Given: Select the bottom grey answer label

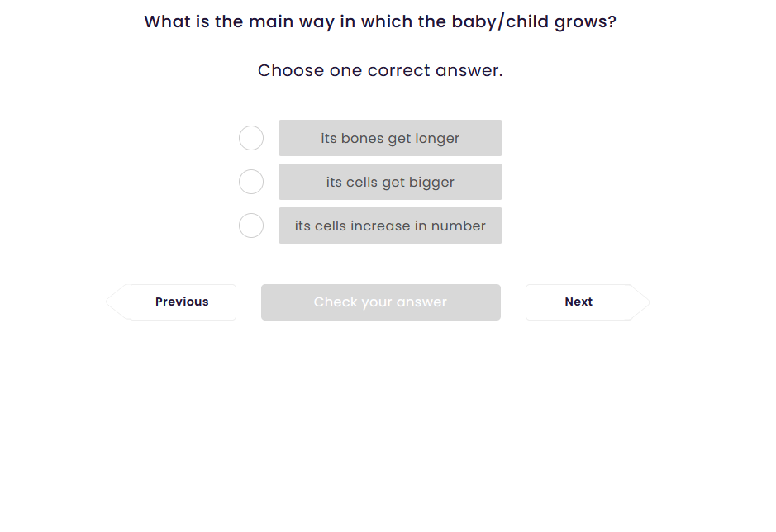Looking at the screenshot, I should pos(390,226).
